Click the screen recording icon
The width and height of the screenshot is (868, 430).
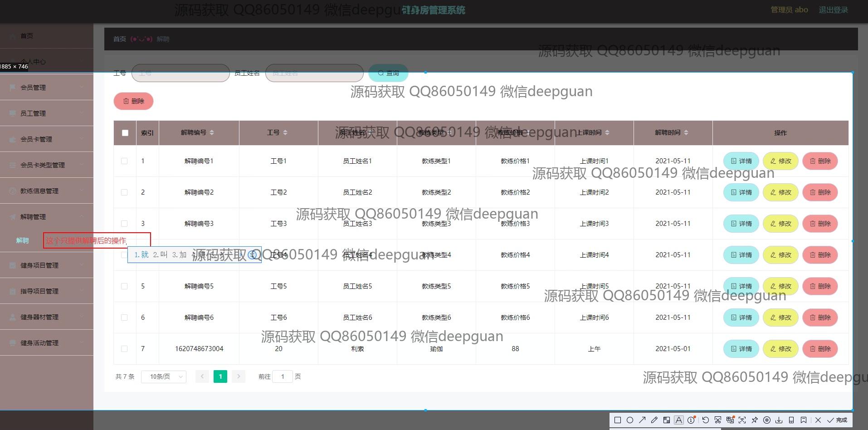point(767,420)
